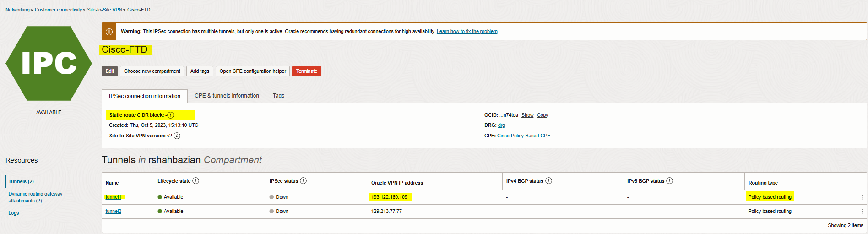This screenshot has width=868, height=234.
Task: Click IP address 193.122.169.109
Action: click(x=389, y=197)
